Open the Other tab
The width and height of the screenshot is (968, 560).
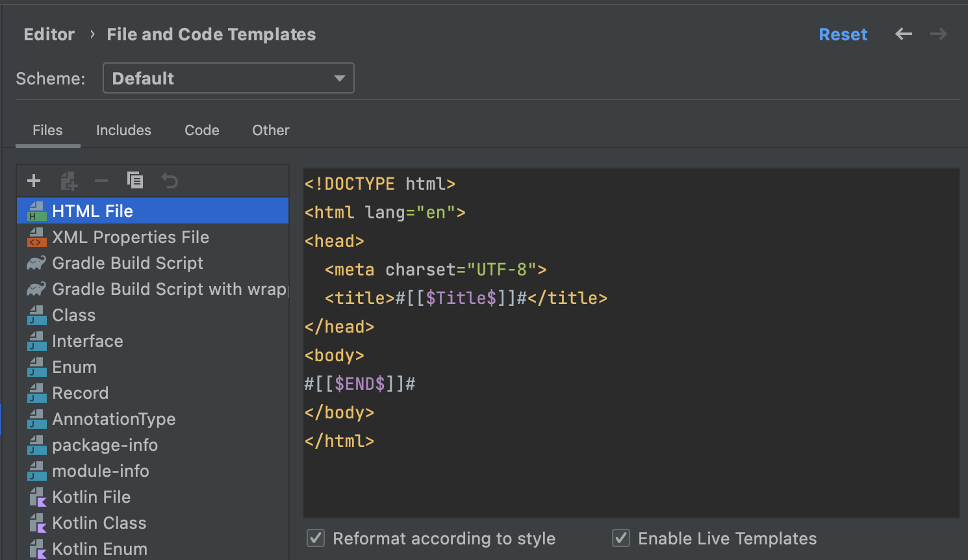(270, 130)
